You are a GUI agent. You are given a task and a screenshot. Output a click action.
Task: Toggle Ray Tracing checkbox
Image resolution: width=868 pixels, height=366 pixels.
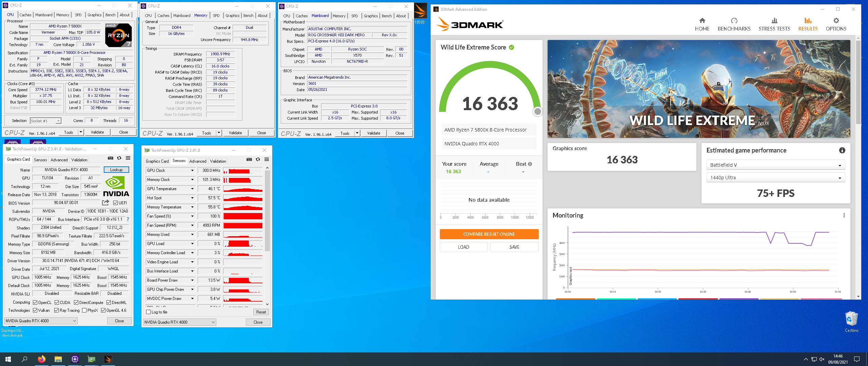[x=56, y=310]
